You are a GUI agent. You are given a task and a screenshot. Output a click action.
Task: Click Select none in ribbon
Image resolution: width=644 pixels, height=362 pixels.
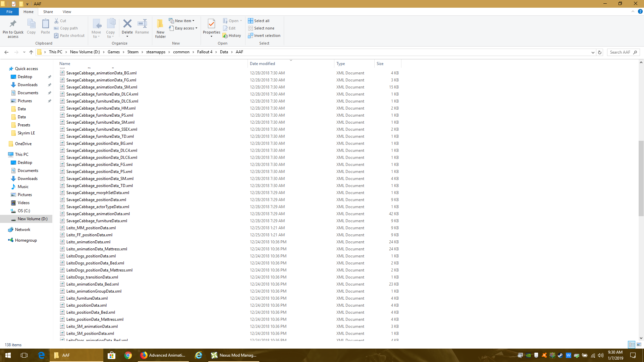(x=261, y=28)
